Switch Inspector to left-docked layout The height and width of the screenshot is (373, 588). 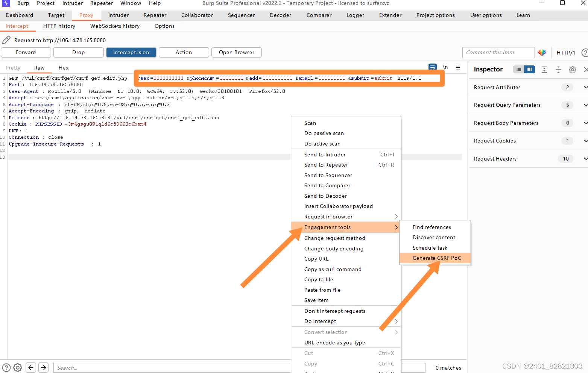coord(518,69)
